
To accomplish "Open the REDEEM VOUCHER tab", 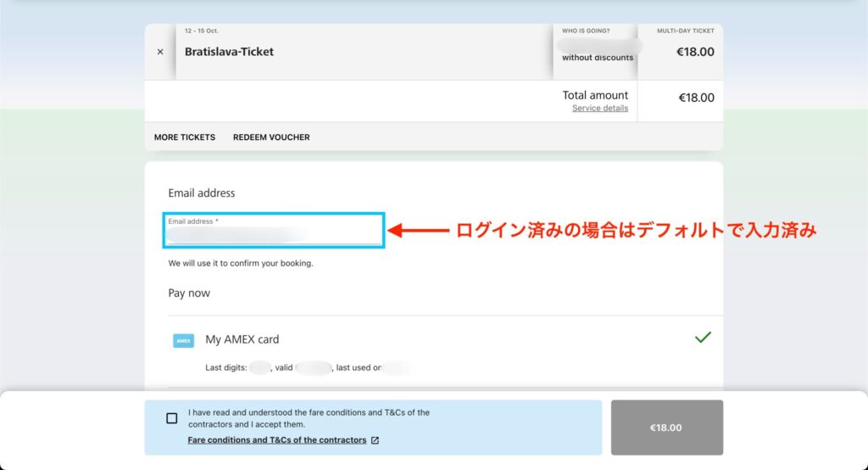I will click(271, 137).
